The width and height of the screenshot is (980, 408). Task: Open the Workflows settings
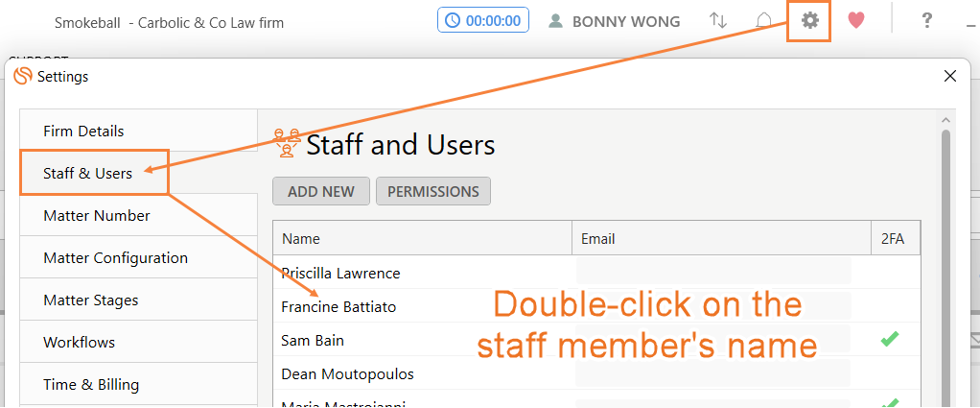(138, 343)
